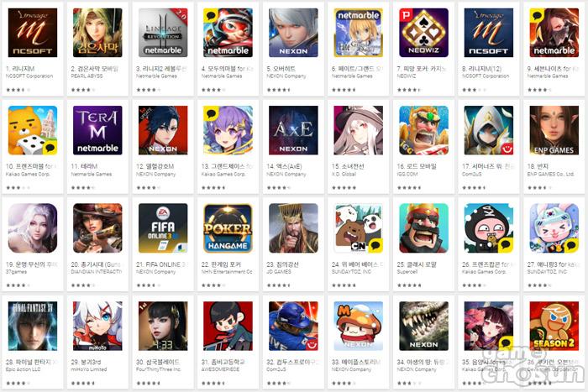This screenshot has height=392, width=588.
Task: Open the Lineage M NCSOFT icon ranked first
Action: pyautogui.click(x=33, y=33)
